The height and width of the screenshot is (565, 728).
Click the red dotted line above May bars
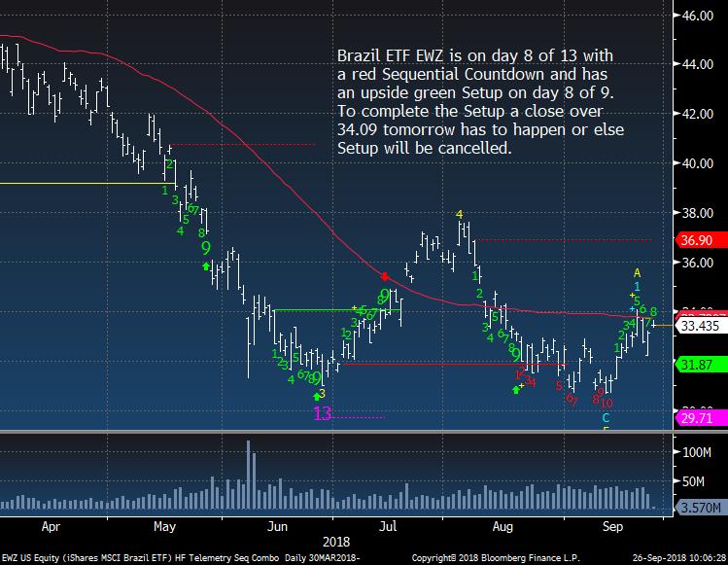(243, 145)
